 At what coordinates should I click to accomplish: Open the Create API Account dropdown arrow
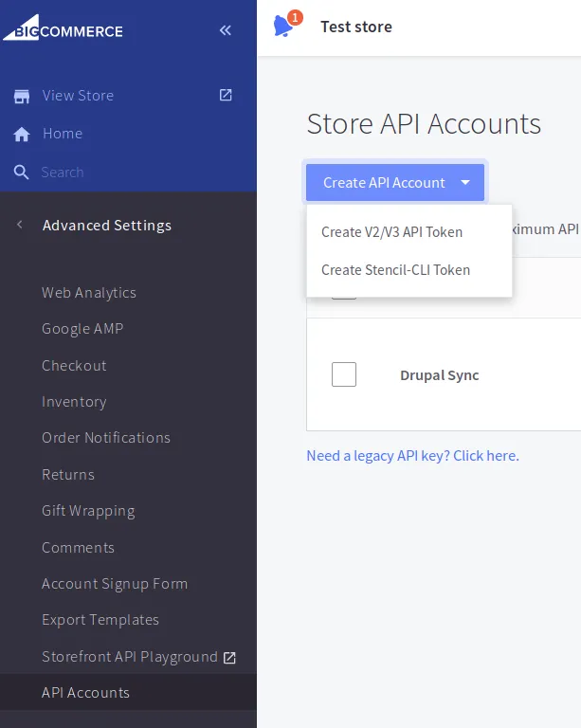tap(465, 182)
